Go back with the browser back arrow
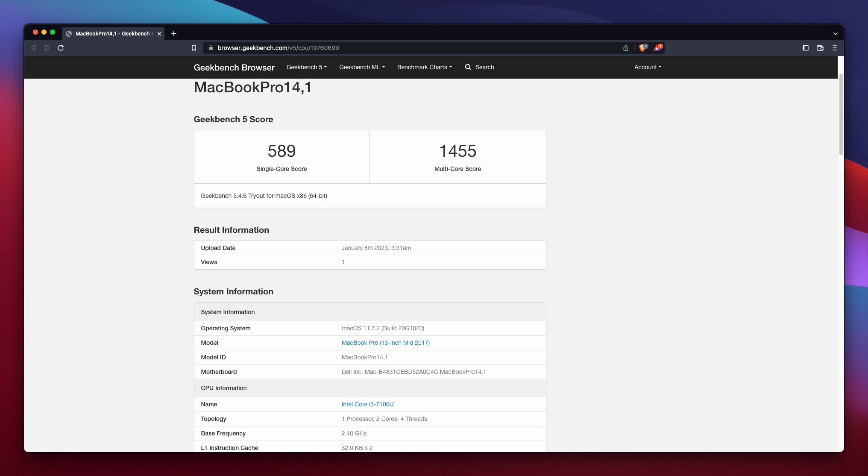Image resolution: width=868 pixels, height=476 pixels. [33, 48]
